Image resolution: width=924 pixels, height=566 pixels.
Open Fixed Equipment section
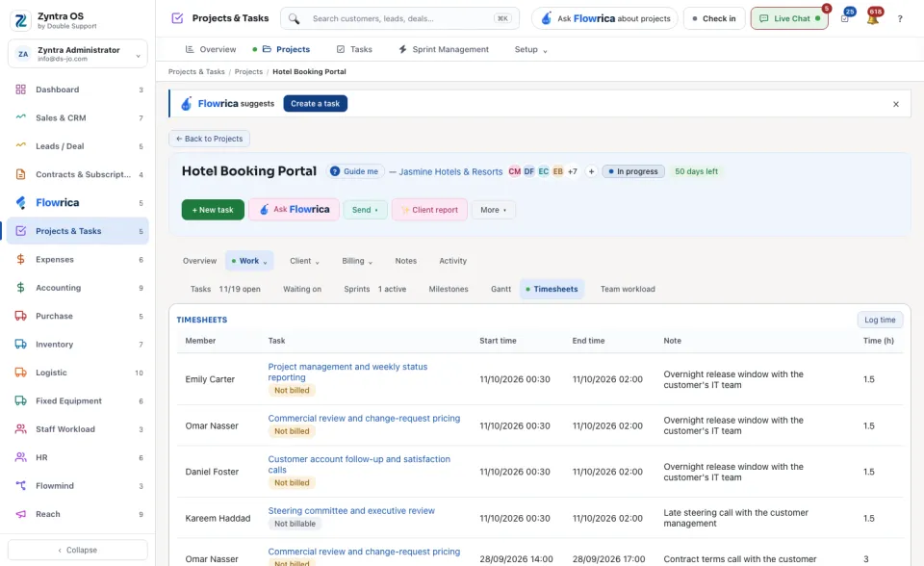point(78,400)
